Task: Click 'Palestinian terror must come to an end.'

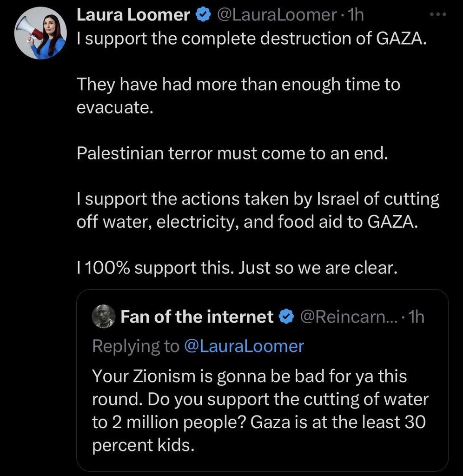Action: (231, 153)
